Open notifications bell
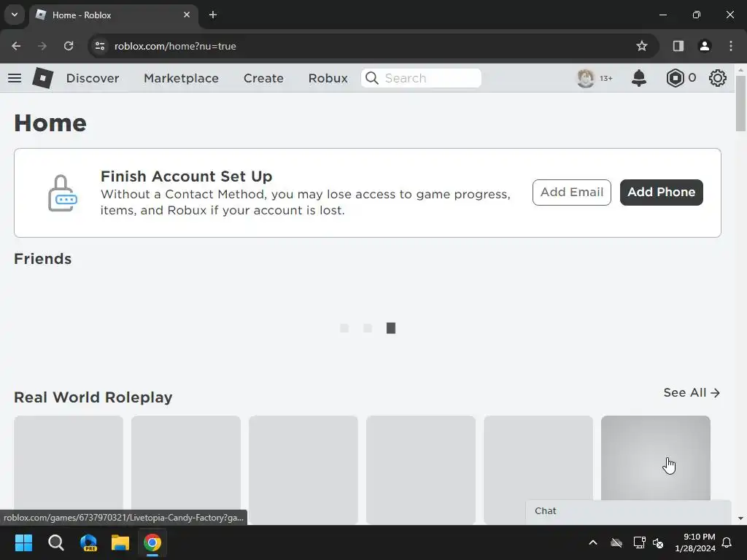This screenshot has height=560, width=747. coord(639,78)
